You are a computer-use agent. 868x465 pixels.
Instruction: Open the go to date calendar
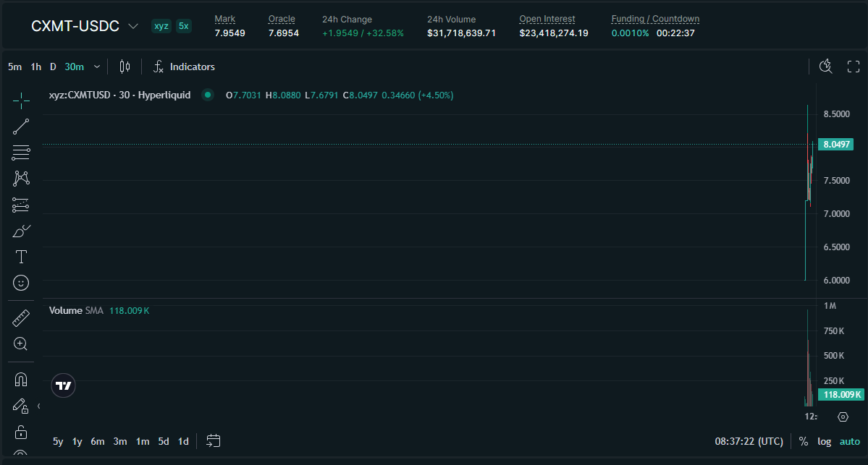point(213,440)
